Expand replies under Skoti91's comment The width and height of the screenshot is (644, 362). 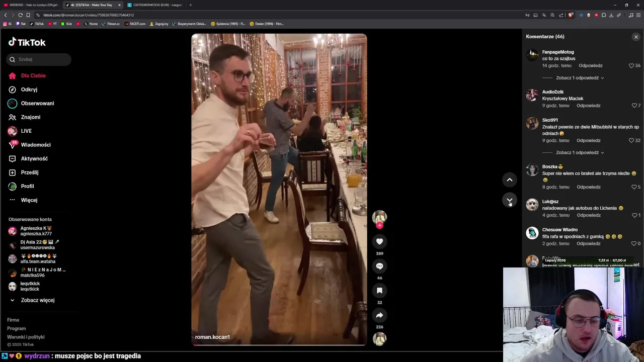[x=580, y=152]
